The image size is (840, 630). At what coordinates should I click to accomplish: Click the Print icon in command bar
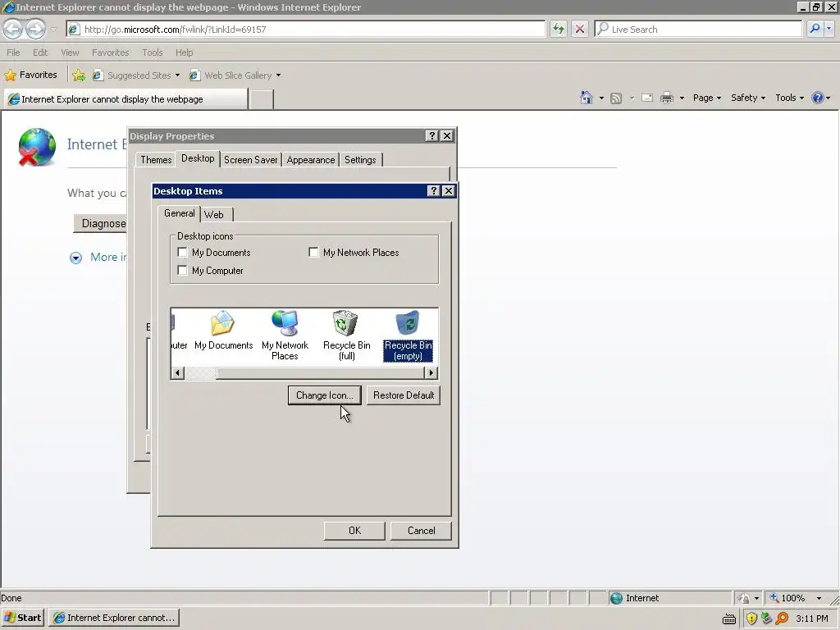coord(666,98)
